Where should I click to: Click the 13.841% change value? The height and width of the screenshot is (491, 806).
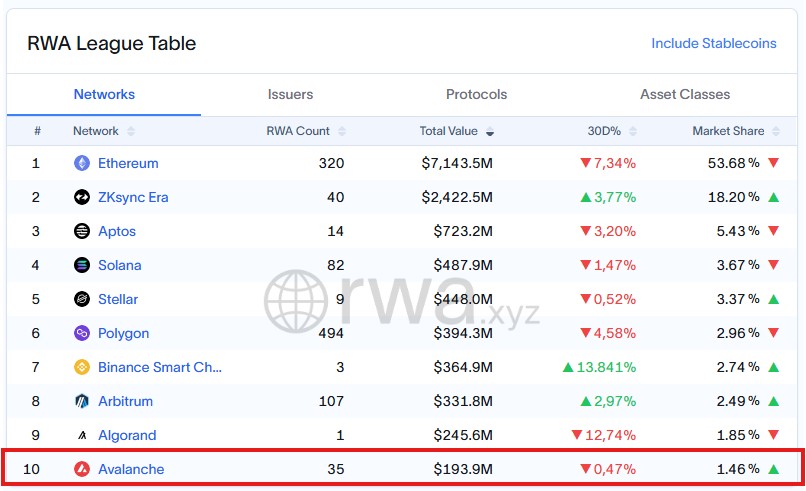tap(606, 367)
